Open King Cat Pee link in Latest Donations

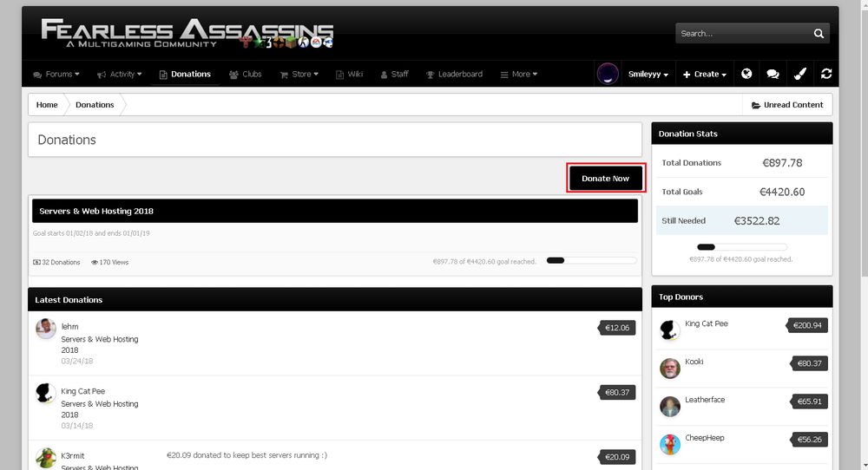point(83,391)
